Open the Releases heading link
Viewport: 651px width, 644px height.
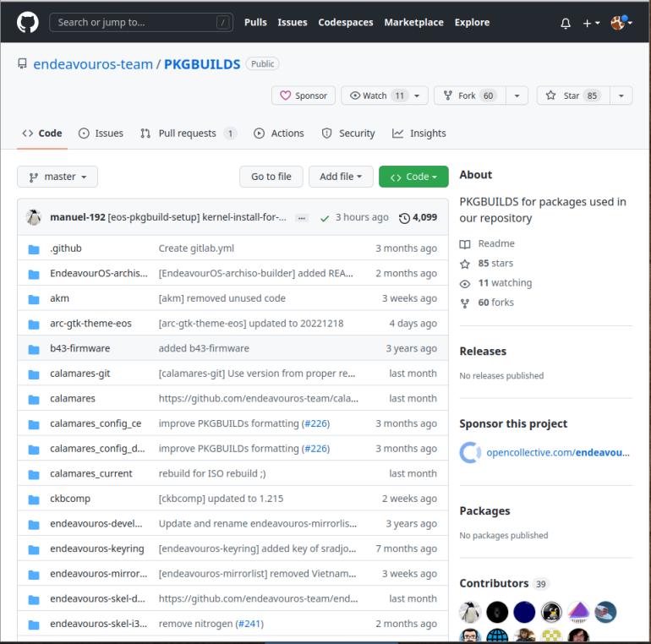pyautogui.click(x=483, y=352)
